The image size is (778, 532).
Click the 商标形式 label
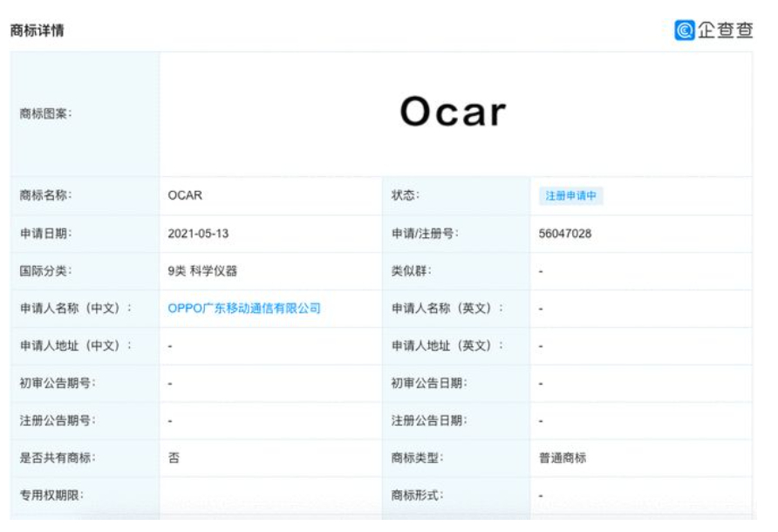(x=417, y=495)
